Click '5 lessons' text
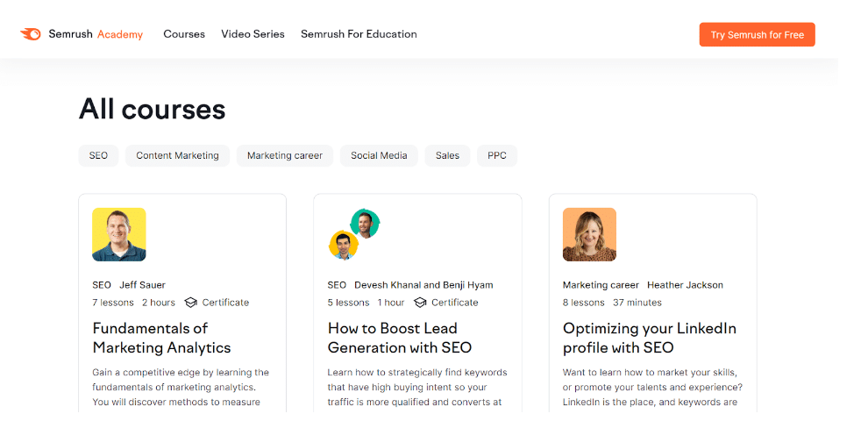The height and width of the screenshot is (421, 868). (348, 303)
